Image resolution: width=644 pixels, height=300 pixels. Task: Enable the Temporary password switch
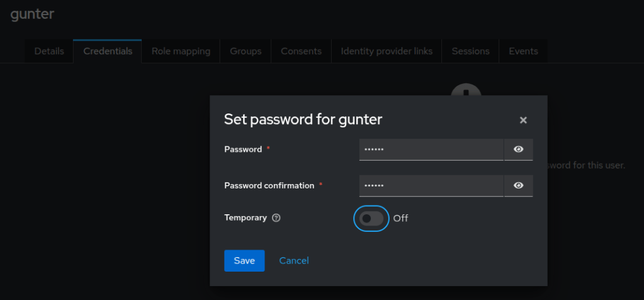pyautogui.click(x=371, y=218)
